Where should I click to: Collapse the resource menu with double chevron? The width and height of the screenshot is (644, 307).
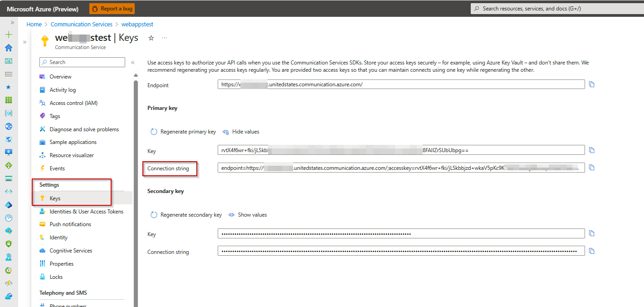tap(132, 62)
